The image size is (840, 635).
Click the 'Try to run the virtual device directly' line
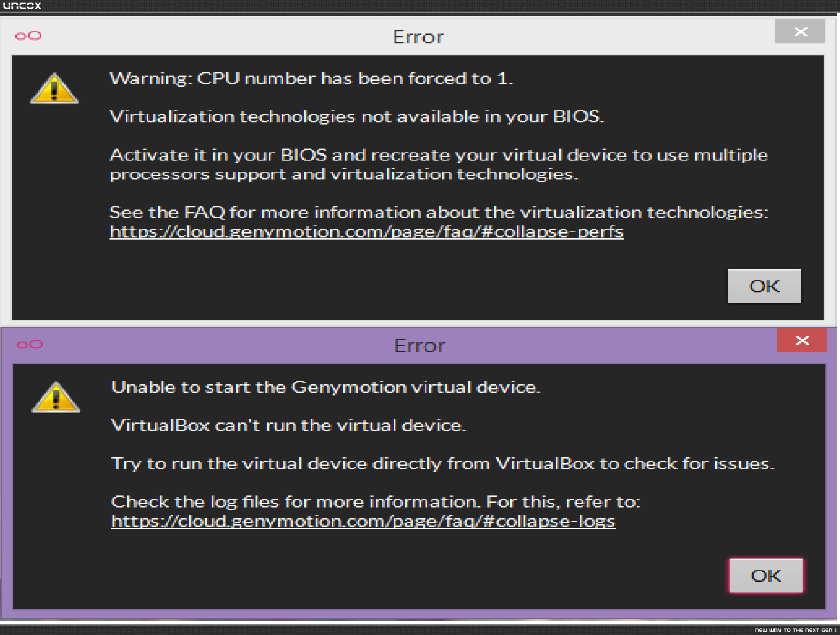pyautogui.click(x=443, y=464)
